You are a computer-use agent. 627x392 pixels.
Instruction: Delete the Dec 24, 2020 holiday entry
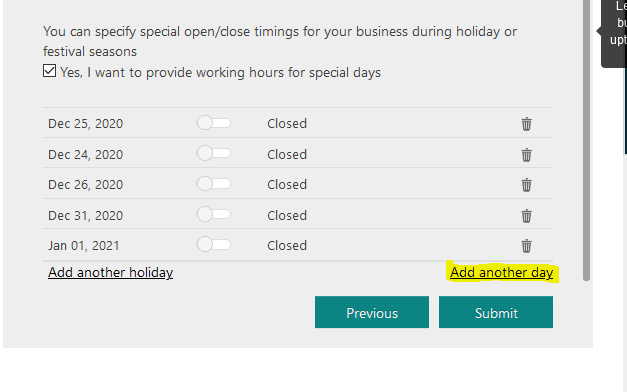(x=526, y=155)
